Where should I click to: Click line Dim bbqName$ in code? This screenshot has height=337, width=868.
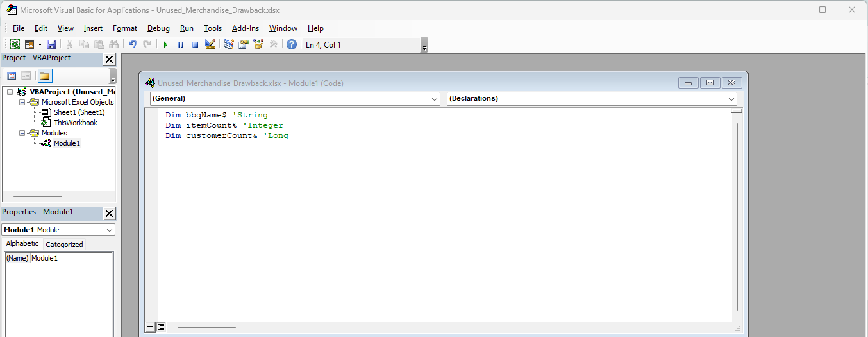217,116
